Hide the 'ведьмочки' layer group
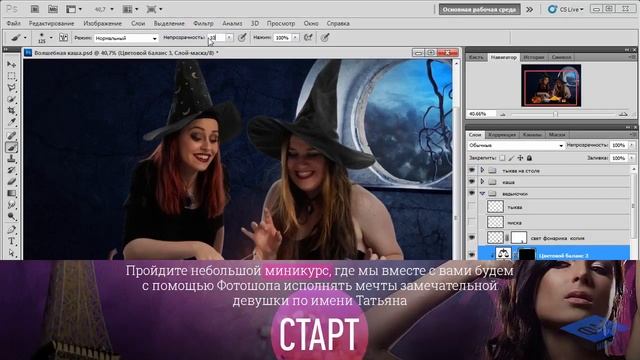Image resolution: width=640 pixels, height=360 pixels. coord(472,193)
